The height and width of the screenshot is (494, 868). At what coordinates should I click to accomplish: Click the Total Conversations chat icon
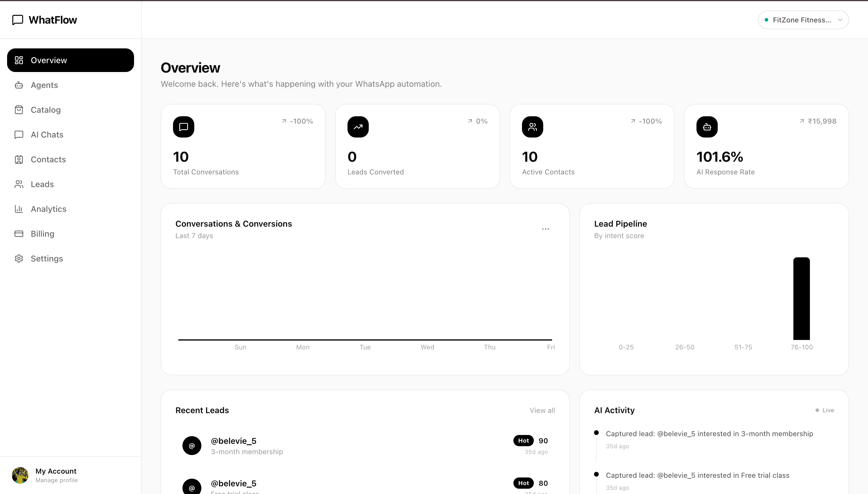tap(184, 127)
